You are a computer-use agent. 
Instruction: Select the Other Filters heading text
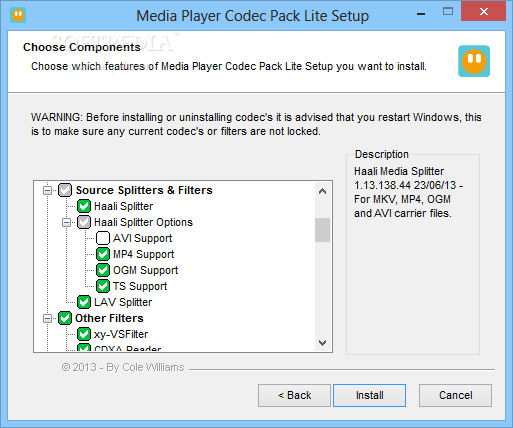pos(109,318)
